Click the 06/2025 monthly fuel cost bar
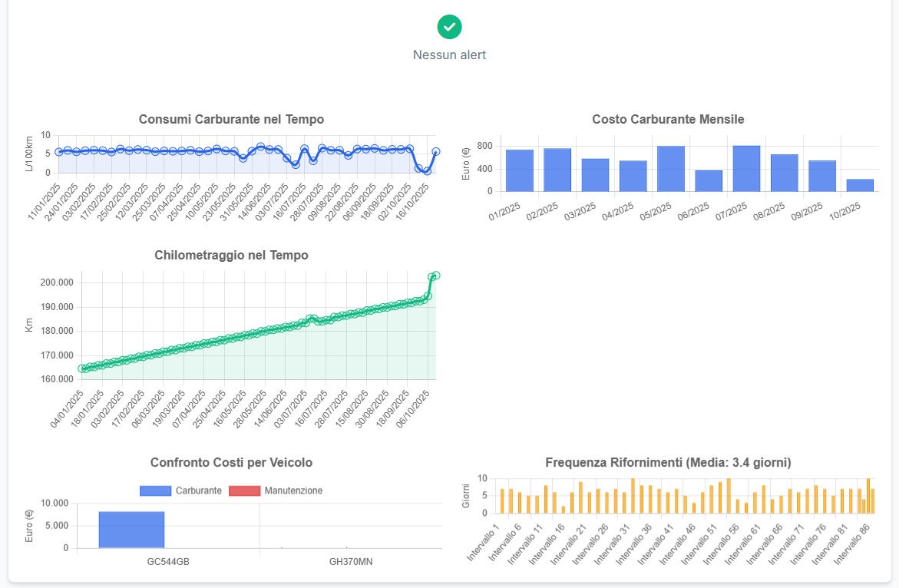The image size is (899, 588). click(x=709, y=181)
